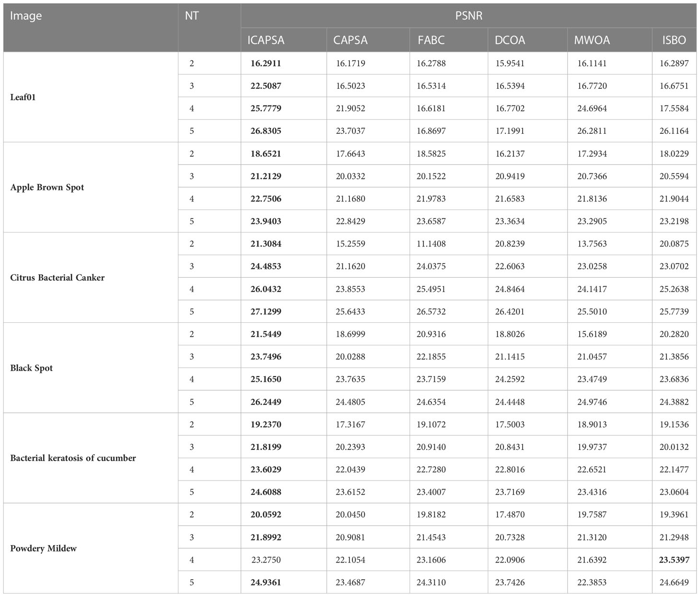Select the value 25.1650
The width and height of the screenshot is (700, 597).
266,379
